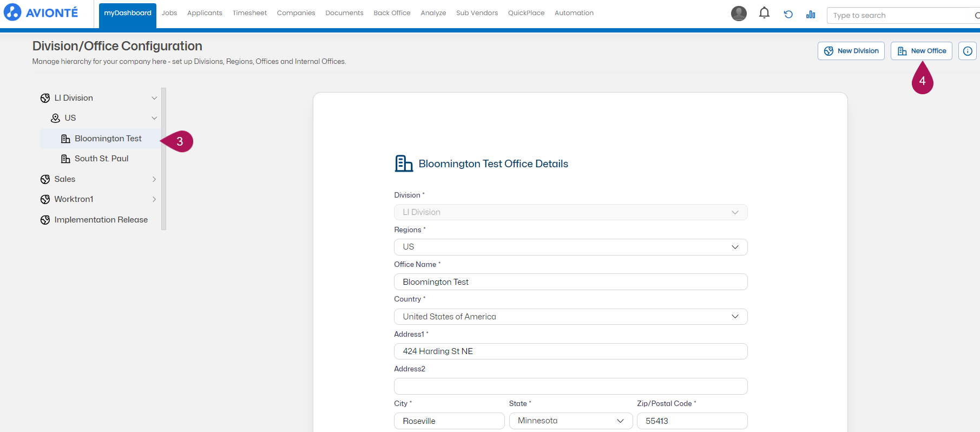This screenshot has width=980, height=432.
Task: Open the State dropdown showing Minnesota
Action: pos(571,421)
